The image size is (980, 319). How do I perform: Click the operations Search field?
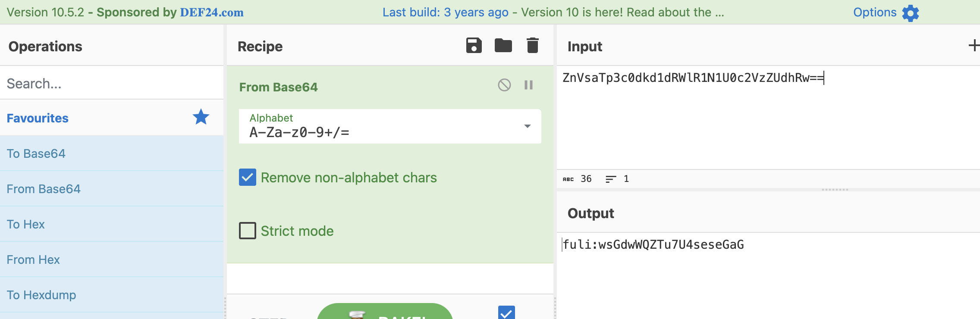[x=112, y=83]
